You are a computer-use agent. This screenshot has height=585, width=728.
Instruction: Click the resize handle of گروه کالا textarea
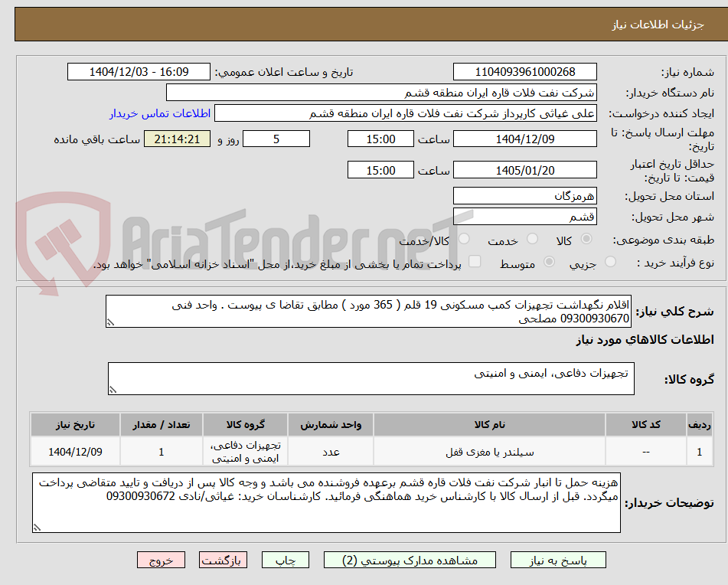tap(113, 390)
